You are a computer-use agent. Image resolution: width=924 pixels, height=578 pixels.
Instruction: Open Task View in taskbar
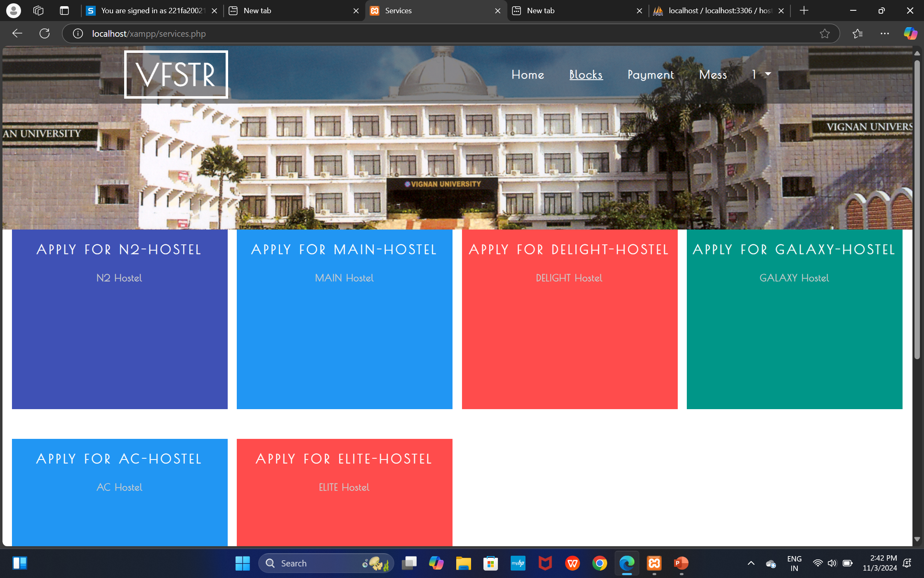coord(409,563)
